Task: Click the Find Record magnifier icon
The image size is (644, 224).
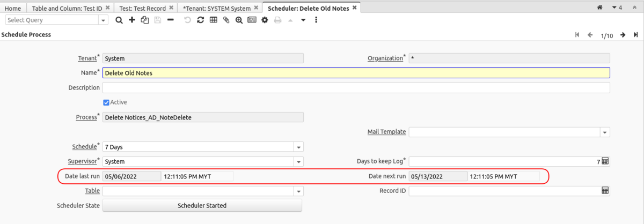Action: pyautogui.click(x=119, y=20)
